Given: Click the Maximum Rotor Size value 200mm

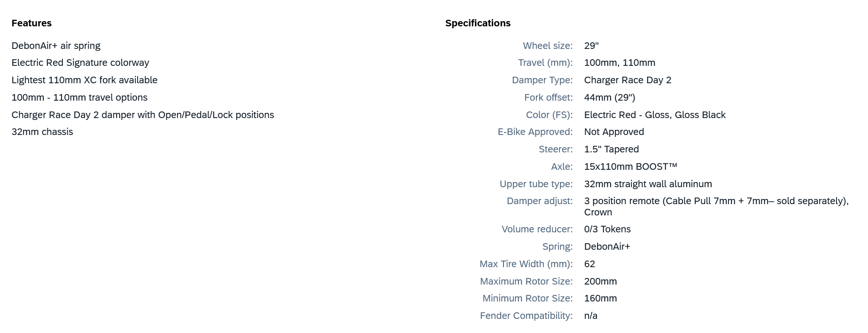Looking at the screenshot, I should pyautogui.click(x=600, y=281).
